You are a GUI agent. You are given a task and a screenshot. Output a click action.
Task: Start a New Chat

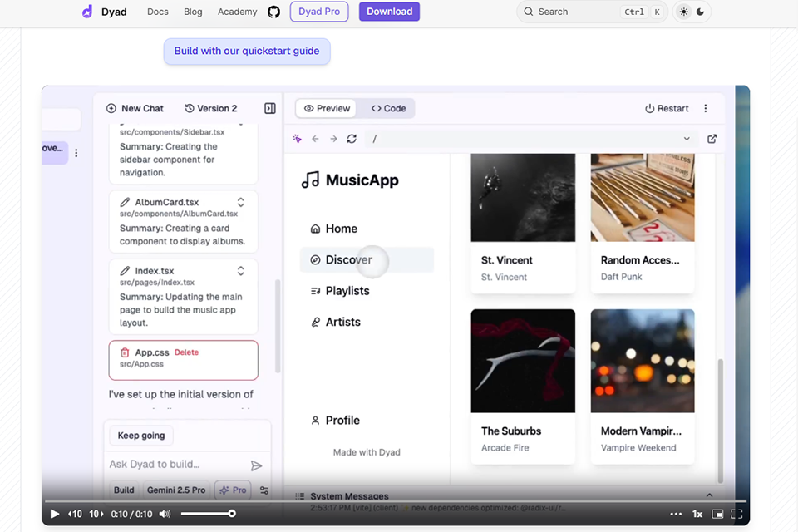[135, 108]
